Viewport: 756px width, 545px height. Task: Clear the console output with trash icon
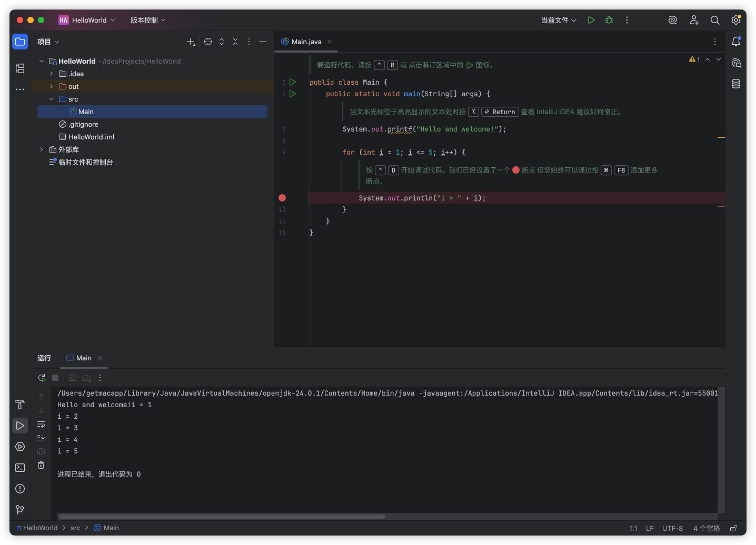41,465
